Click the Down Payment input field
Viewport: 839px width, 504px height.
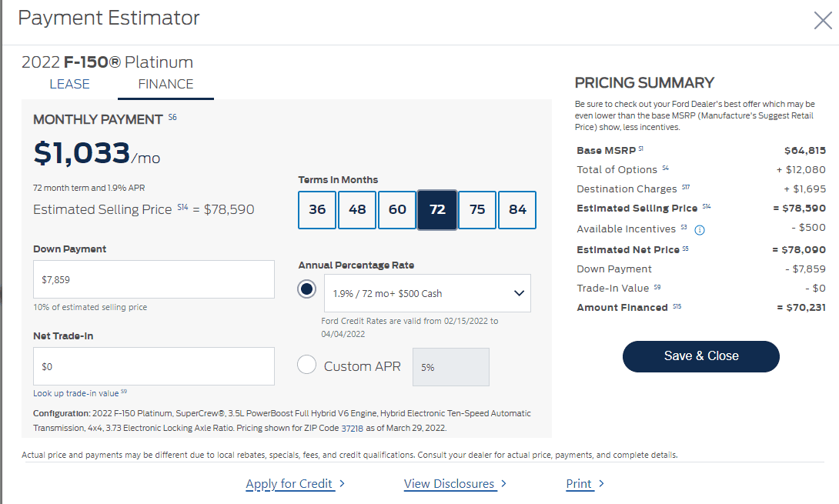click(x=153, y=279)
